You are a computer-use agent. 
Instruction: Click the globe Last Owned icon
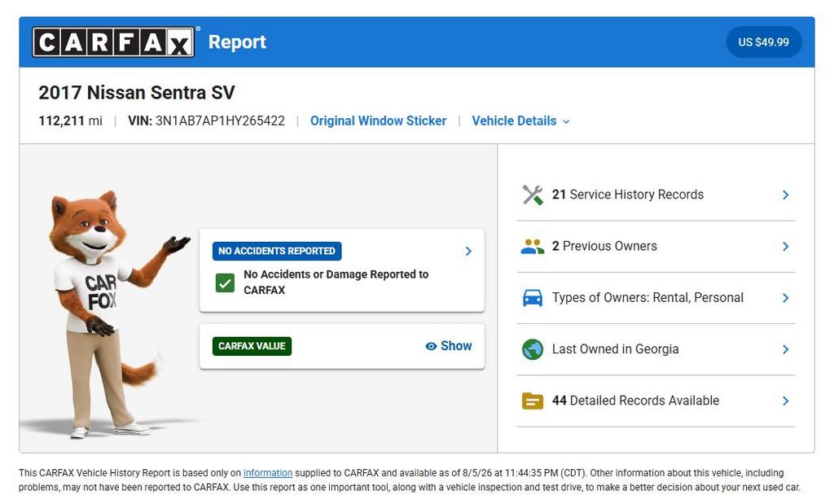pyautogui.click(x=533, y=349)
